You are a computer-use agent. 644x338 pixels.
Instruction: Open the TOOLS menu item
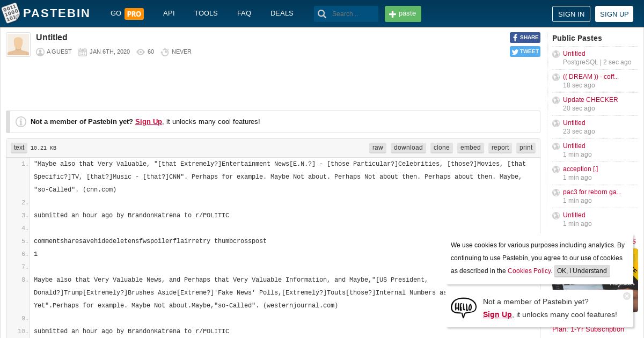tap(206, 13)
